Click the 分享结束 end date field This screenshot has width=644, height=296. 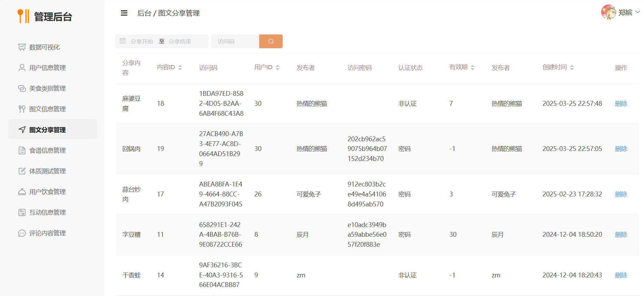[180, 41]
